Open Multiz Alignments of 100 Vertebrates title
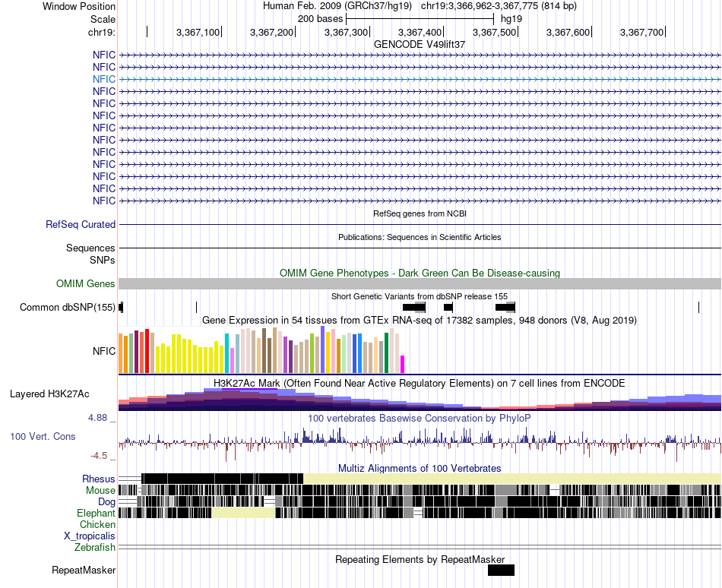This screenshot has height=588, width=722. pos(420,469)
